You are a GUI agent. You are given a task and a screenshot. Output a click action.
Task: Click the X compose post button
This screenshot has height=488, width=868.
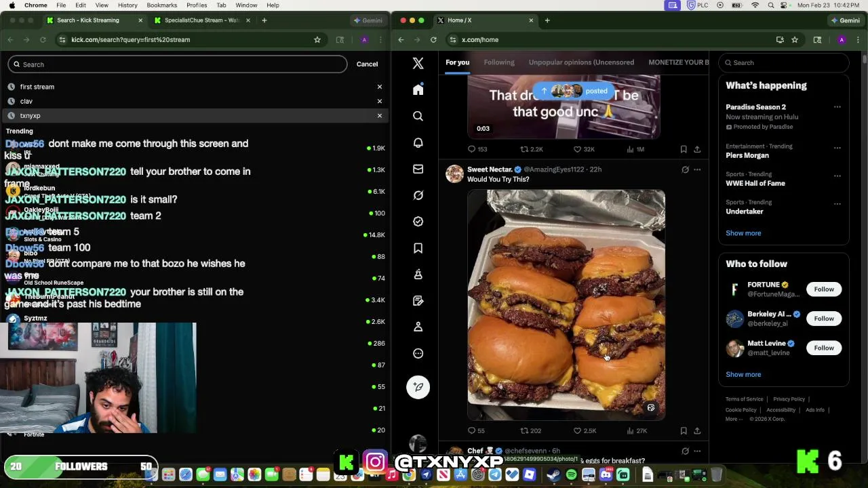418,387
